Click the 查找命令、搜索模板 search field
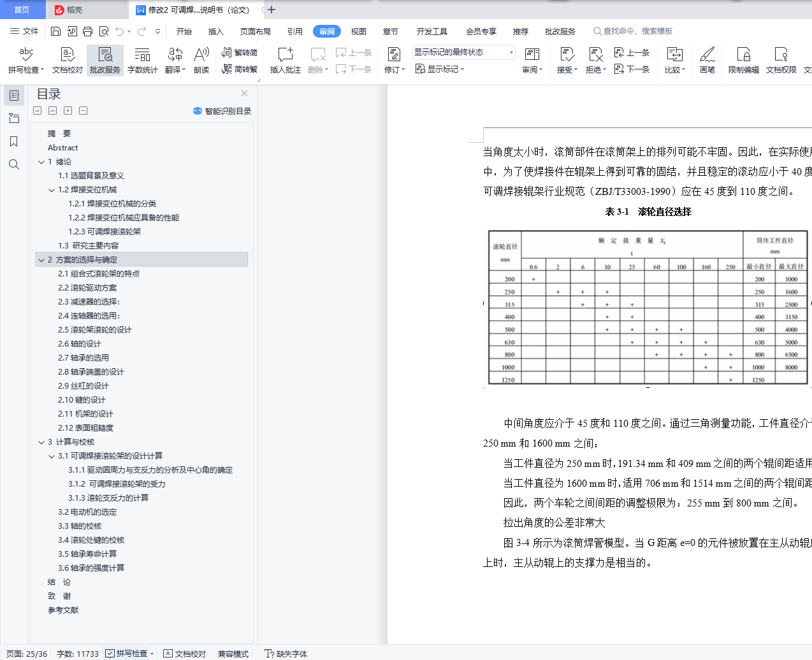The image size is (812, 660). pos(634,31)
